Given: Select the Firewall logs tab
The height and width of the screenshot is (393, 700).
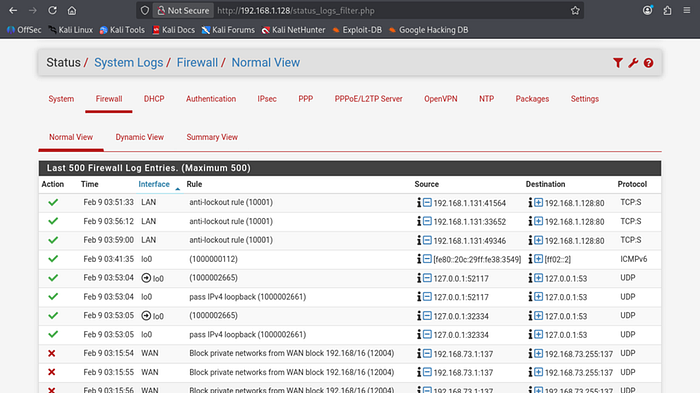Looking at the screenshot, I should pyautogui.click(x=108, y=99).
